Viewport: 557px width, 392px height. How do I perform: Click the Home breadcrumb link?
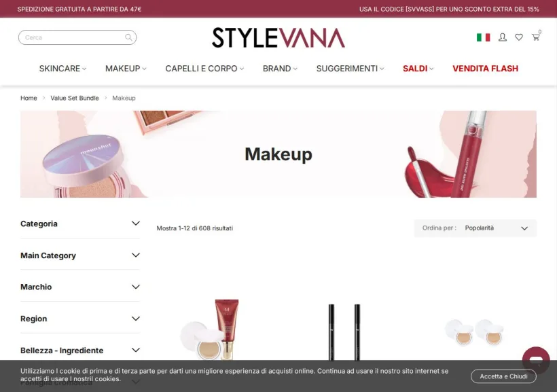coord(29,98)
